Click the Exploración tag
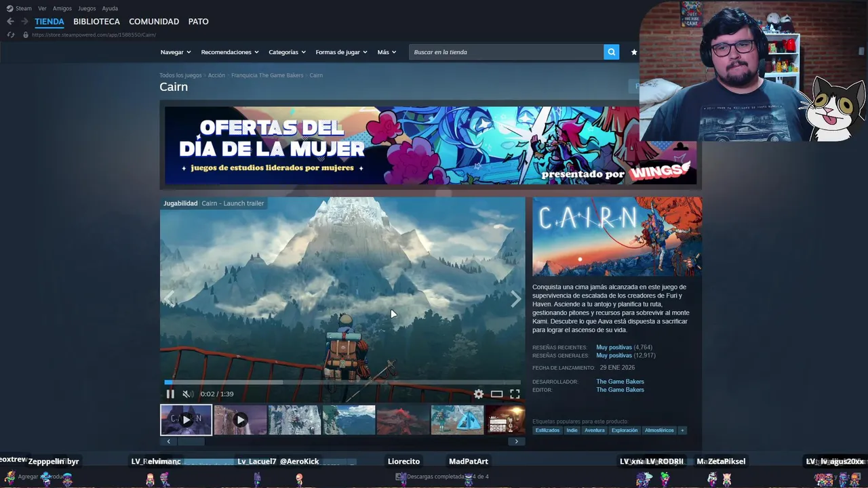868x488 pixels. [625, 430]
